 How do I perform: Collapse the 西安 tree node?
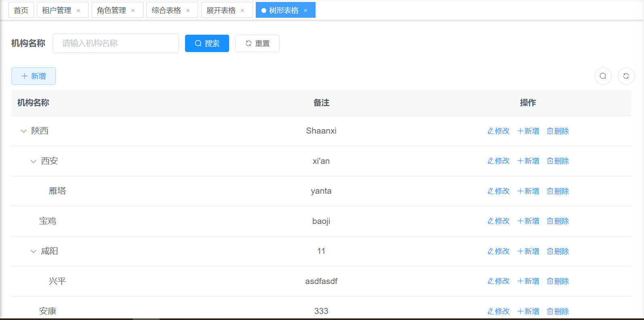click(x=34, y=161)
